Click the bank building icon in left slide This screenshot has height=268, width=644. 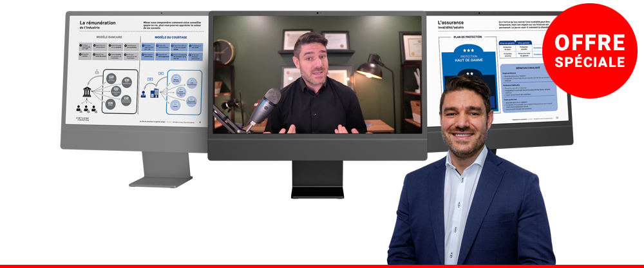click(86, 93)
